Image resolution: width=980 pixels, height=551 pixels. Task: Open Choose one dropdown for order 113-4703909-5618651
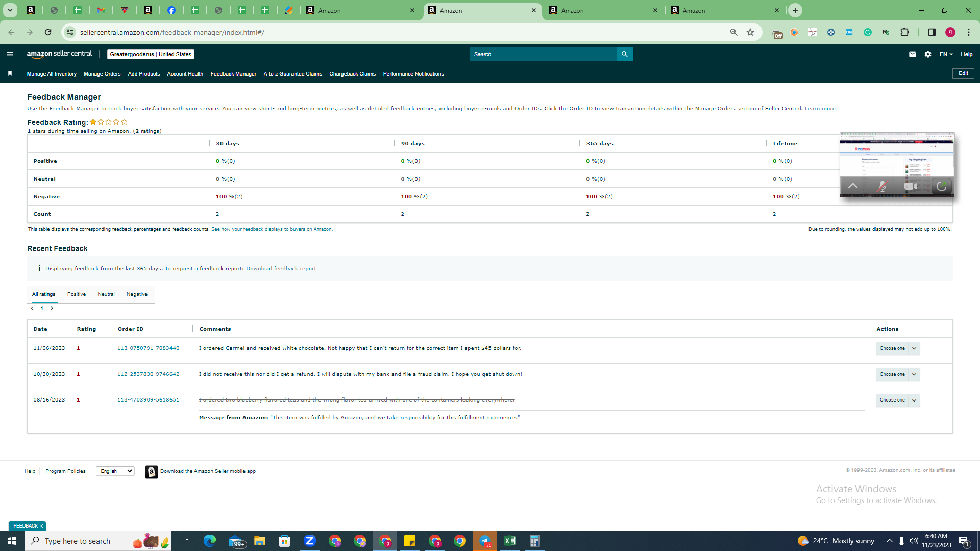[898, 400]
